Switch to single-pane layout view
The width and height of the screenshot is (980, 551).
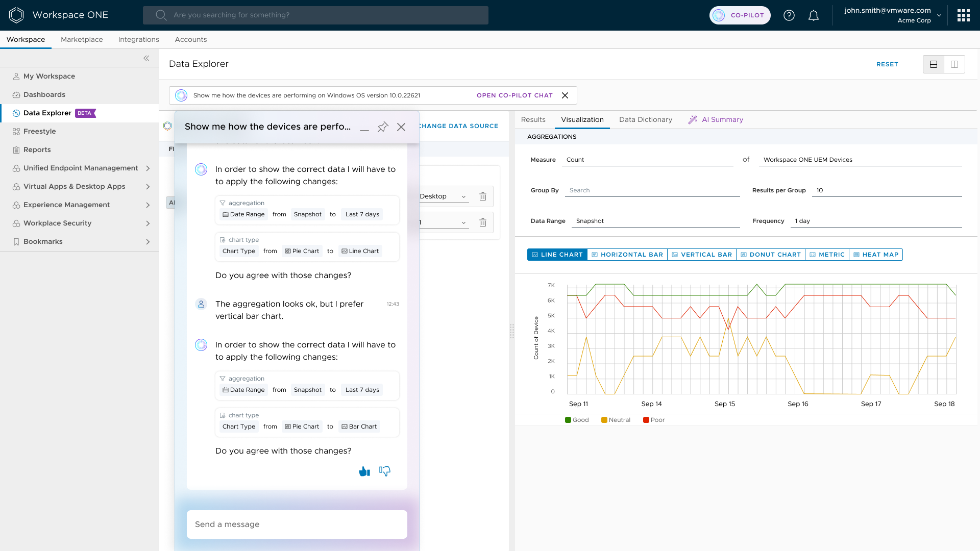click(x=934, y=64)
